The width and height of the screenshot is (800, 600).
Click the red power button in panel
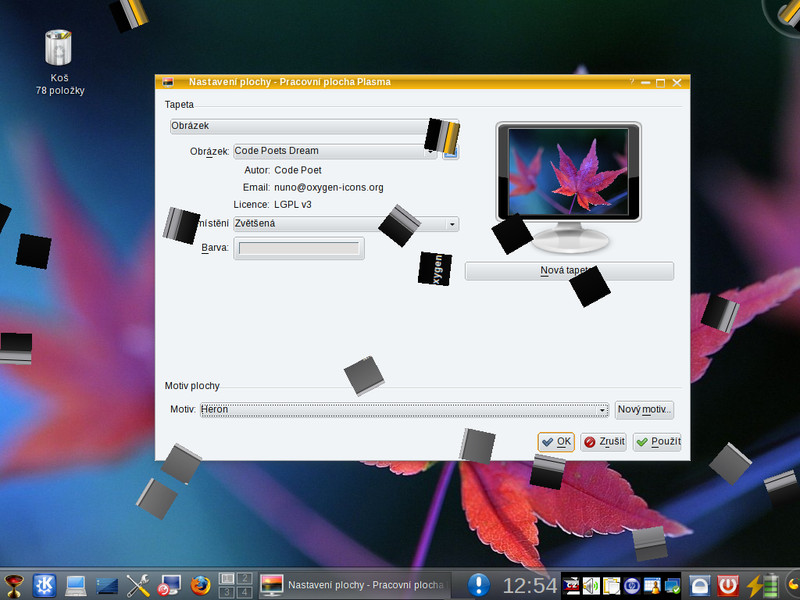click(x=729, y=584)
